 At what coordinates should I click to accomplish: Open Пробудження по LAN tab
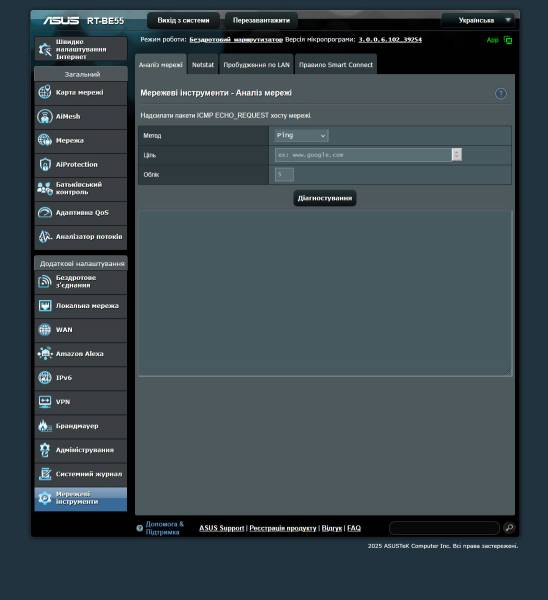pyautogui.click(x=256, y=64)
